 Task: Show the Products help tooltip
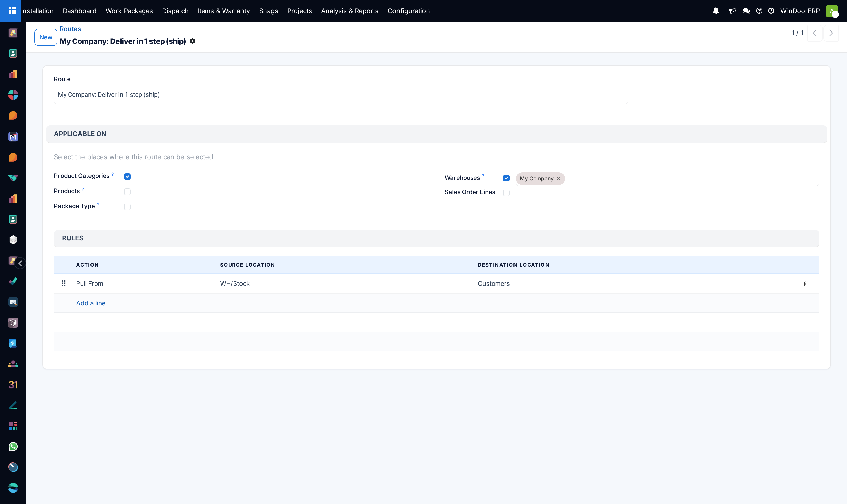[83, 189]
